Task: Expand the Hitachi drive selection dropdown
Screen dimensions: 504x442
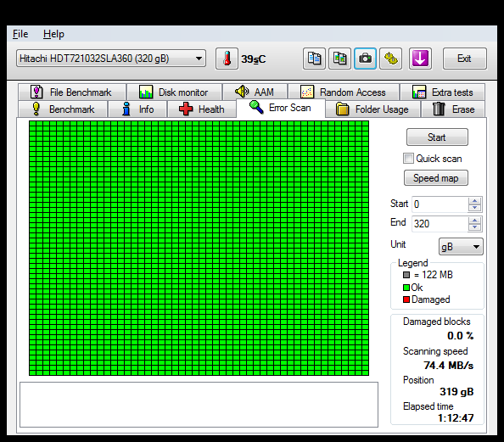Action: [111, 59]
